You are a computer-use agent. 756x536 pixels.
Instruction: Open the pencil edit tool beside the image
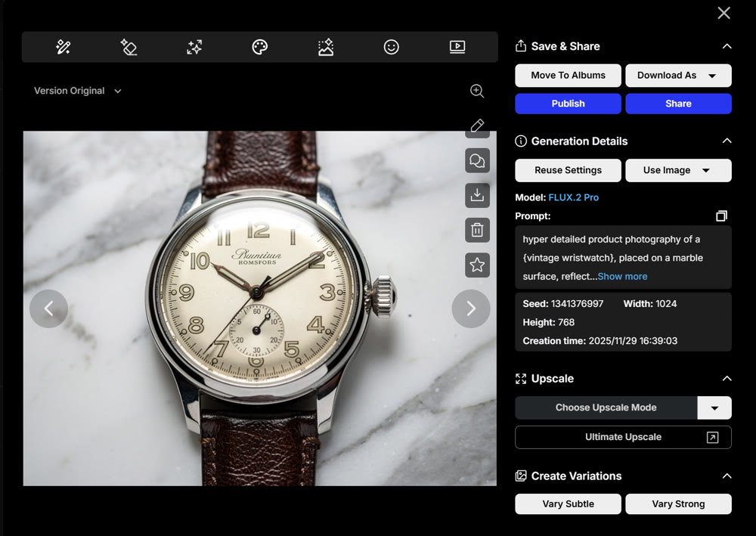(477, 125)
